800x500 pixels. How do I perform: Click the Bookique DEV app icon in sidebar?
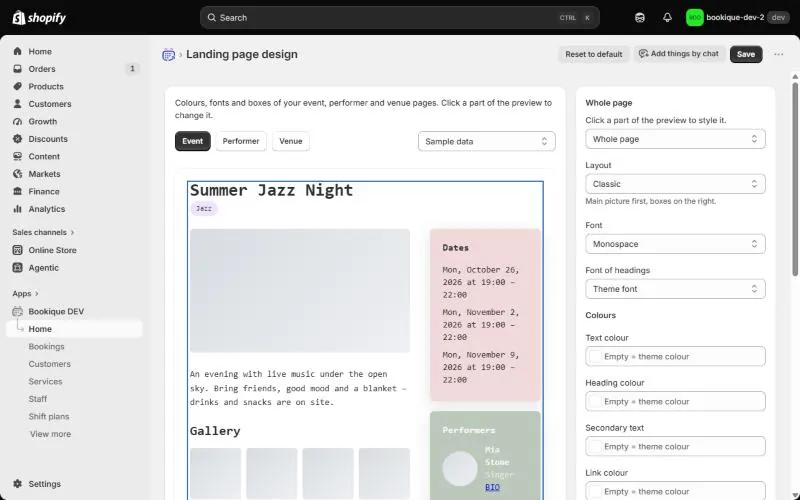(x=17, y=312)
